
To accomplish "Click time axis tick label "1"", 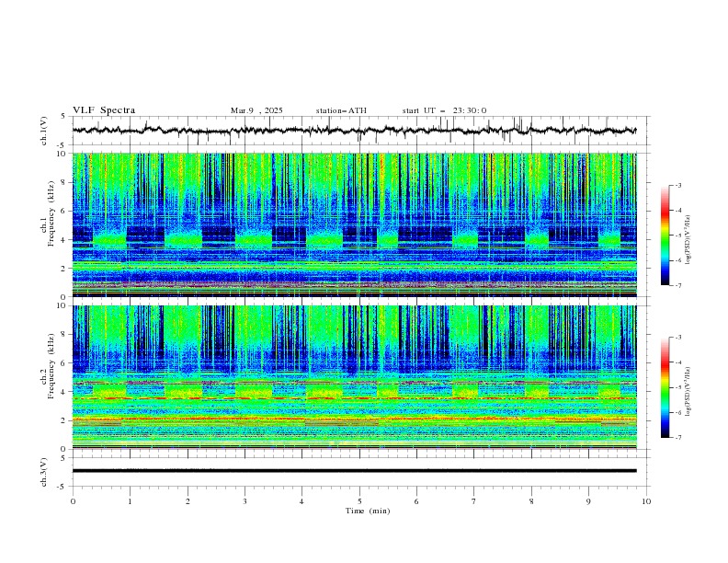I will pos(130,501).
